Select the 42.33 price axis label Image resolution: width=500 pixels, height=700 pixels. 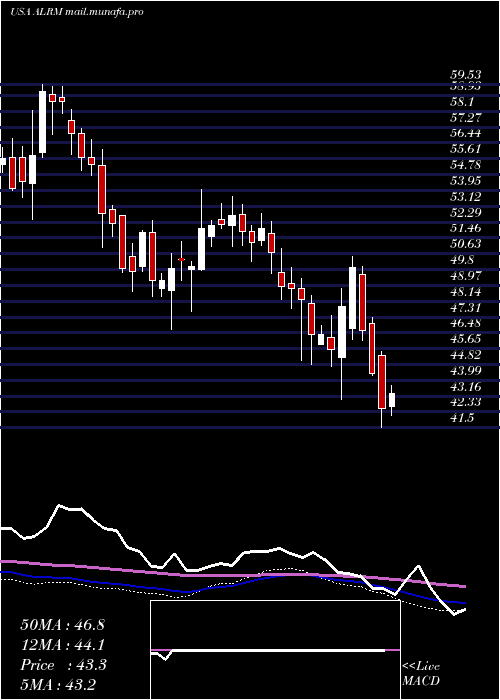click(x=466, y=402)
